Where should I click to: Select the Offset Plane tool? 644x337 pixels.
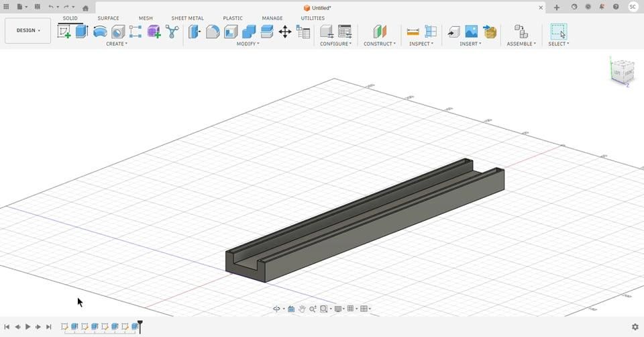pos(380,32)
